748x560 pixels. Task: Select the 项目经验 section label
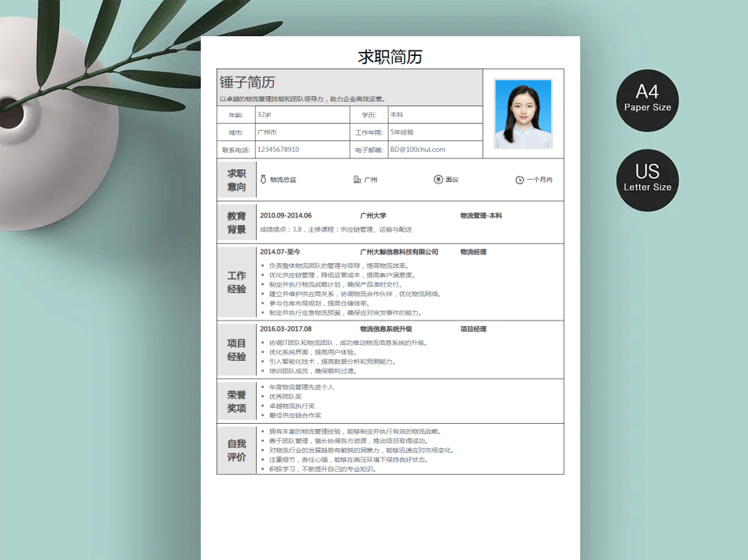[236, 350]
